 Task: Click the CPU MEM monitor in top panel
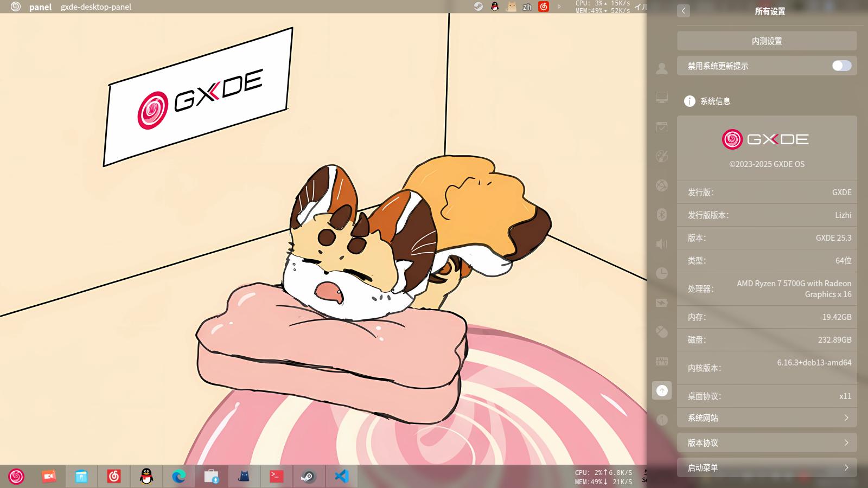pos(603,7)
